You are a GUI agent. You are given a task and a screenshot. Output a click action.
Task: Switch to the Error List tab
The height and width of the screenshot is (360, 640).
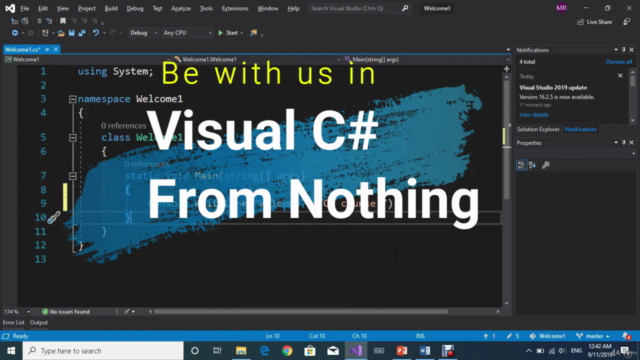point(13,322)
